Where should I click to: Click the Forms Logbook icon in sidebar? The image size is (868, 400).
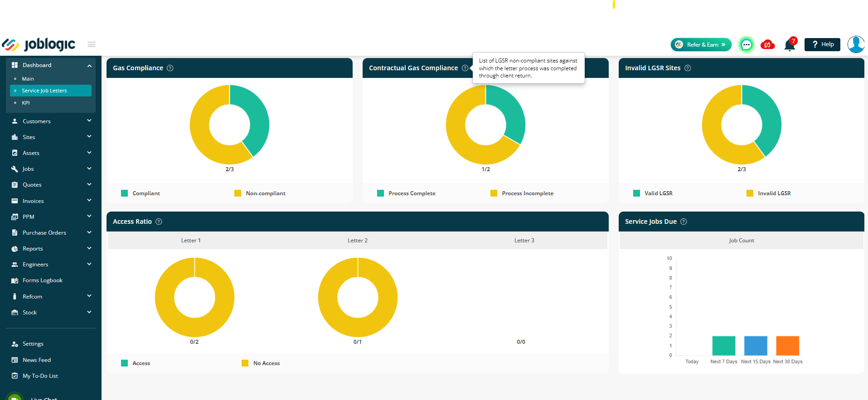tap(15, 280)
